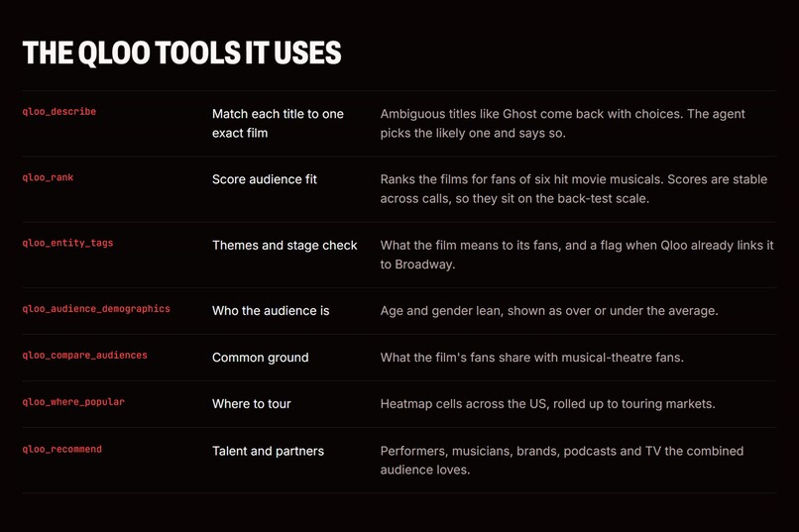Viewport: 799px width, 532px height.
Task: Select the "Score audience fit" text
Action: [265, 179]
